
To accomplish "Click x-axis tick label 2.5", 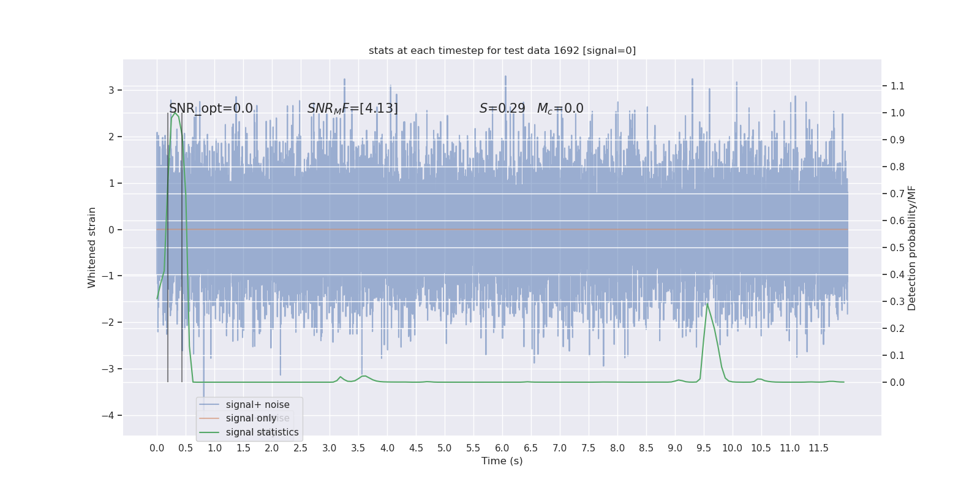I will tap(301, 448).
